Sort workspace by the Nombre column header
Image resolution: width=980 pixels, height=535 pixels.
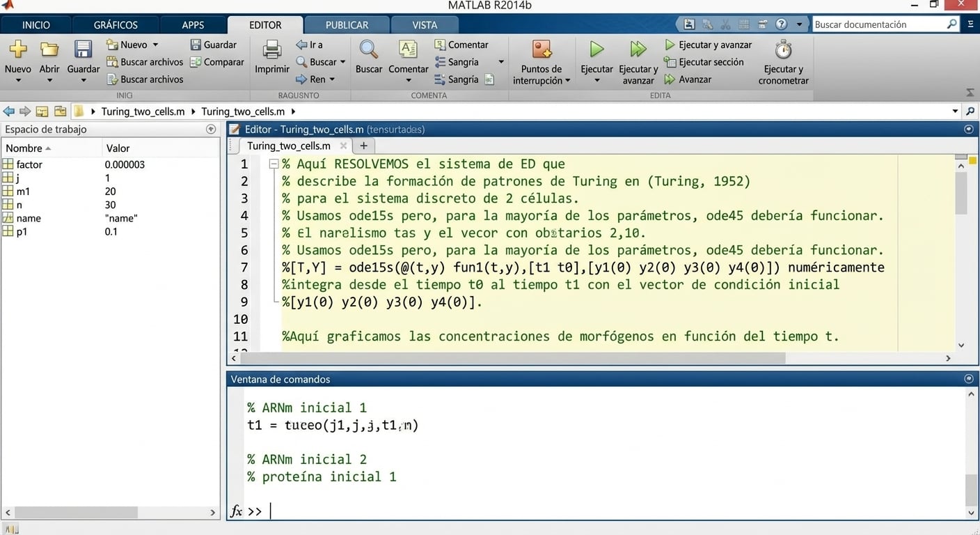click(x=51, y=148)
